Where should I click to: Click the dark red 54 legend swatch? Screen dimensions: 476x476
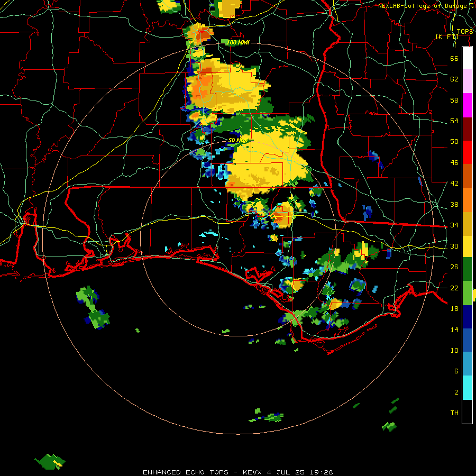(467, 129)
